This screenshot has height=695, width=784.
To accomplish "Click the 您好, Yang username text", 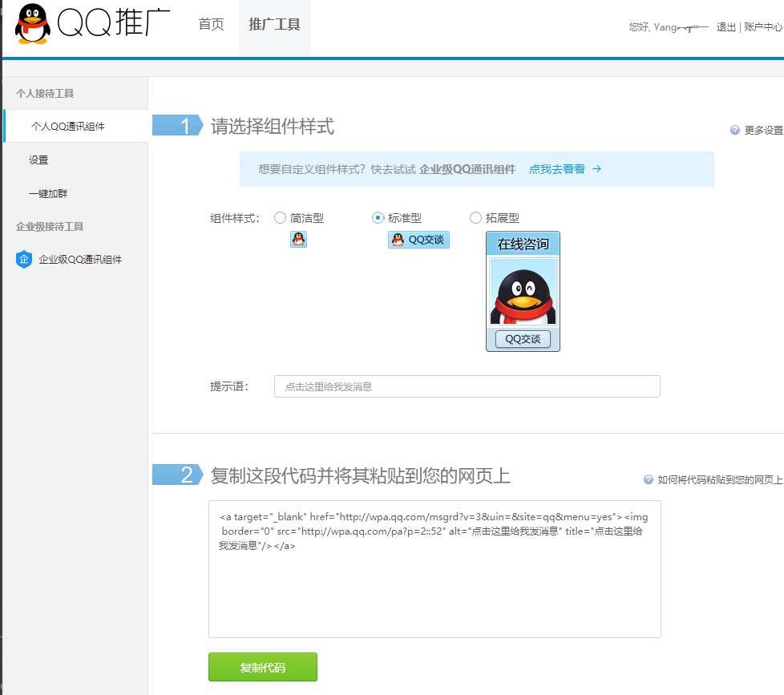I will click(x=668, y=27).
